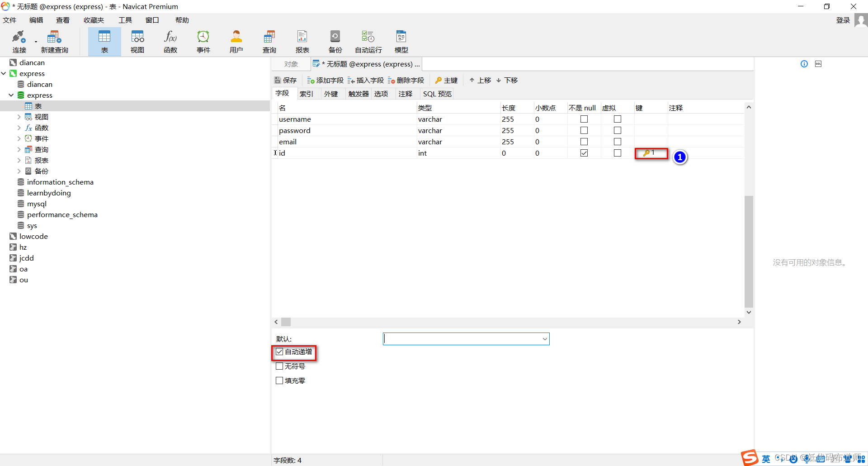The height and width of the screenshot is (466, 868).
Task: Click the DDL icon in right panel
Action: (818, 64)
